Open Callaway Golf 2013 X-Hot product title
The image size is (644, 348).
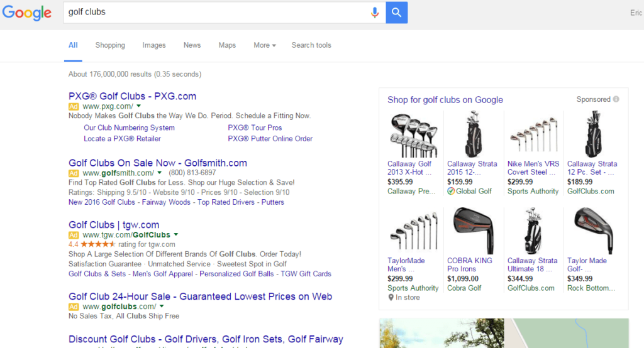(409, 168)
